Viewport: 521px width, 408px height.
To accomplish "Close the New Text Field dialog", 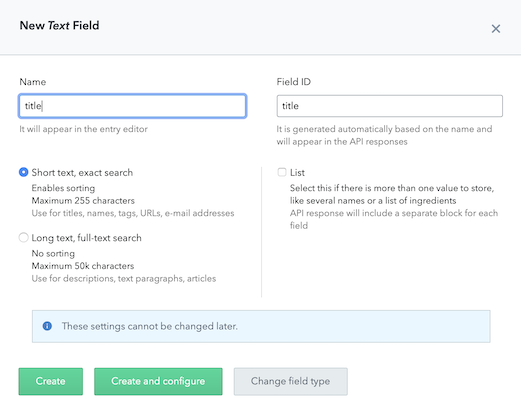I will [x=496, y=29].
